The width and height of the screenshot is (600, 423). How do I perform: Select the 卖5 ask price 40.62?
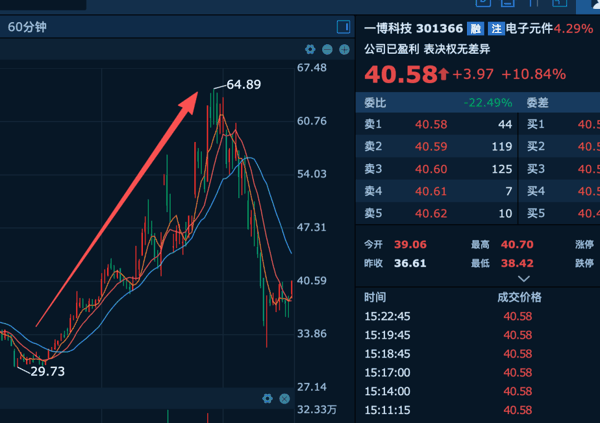click(x=431, y=213)
